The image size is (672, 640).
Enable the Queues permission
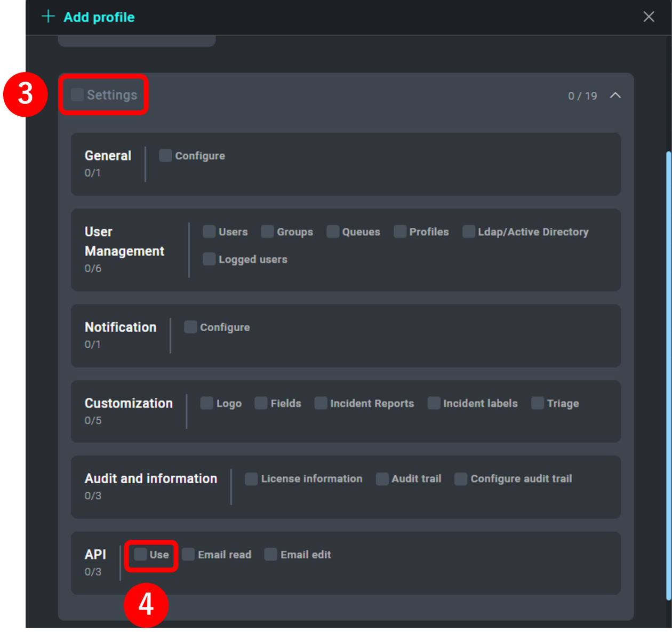(333, 231)
